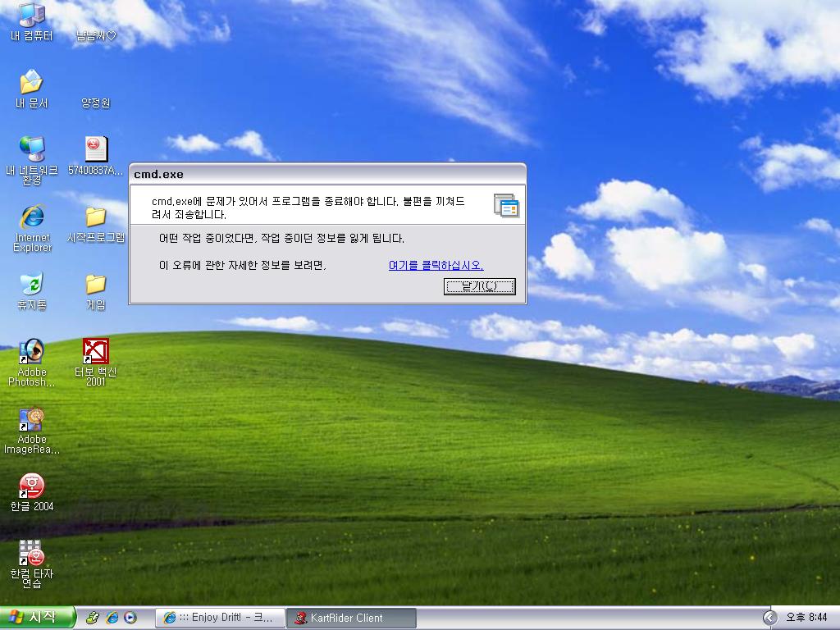
Task: Switch to the KartRider Client taskbar button
Action: (351, 618)
